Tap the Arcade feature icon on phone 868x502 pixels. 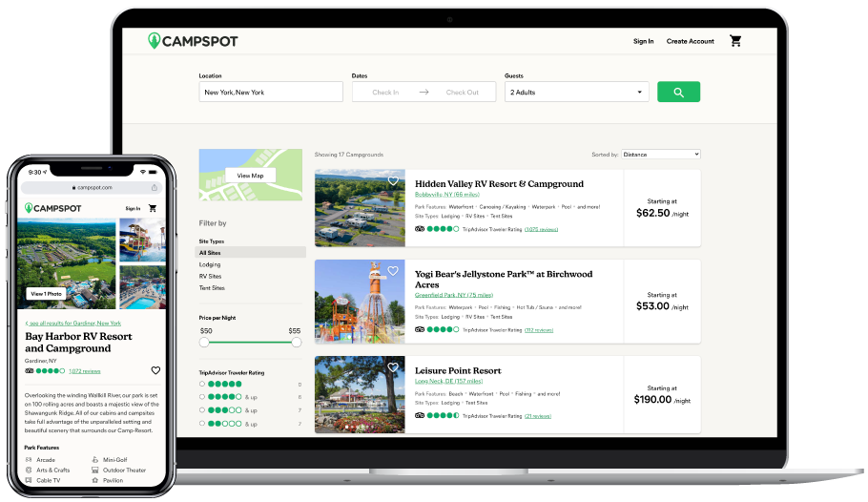(29, 460)
